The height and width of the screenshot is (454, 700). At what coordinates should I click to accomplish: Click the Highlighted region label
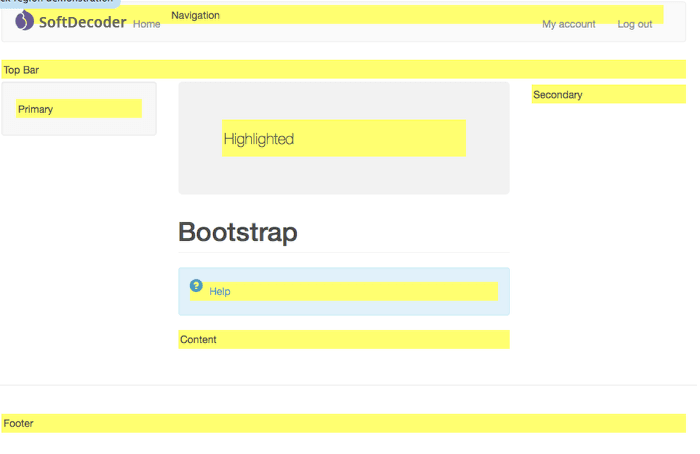pos(258,139)
